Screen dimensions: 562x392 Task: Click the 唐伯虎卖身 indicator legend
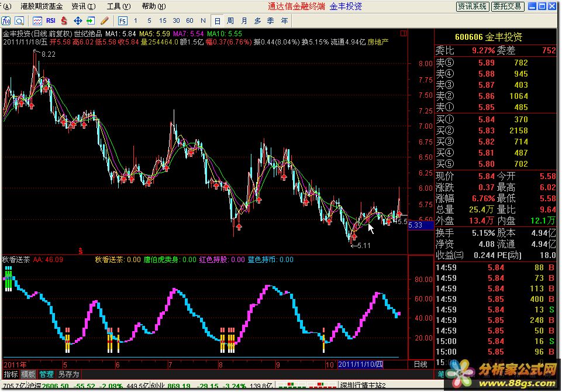click(170, 259)
